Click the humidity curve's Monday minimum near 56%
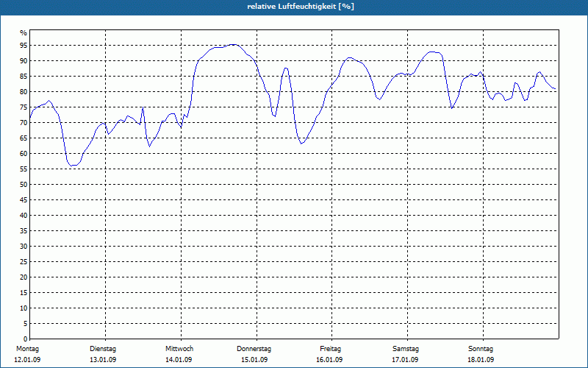The image size is (588, 368). (x=73, y=165)
